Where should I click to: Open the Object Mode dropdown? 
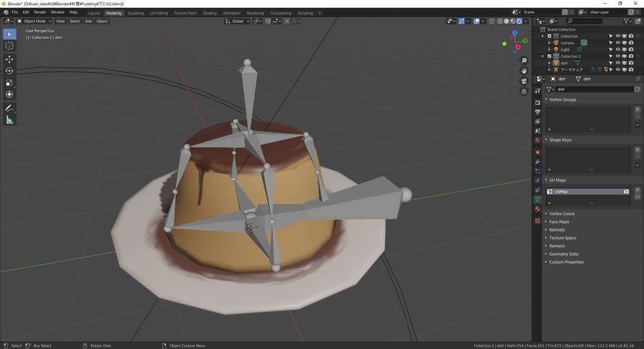pyautogui.click(x=37, y=21)
